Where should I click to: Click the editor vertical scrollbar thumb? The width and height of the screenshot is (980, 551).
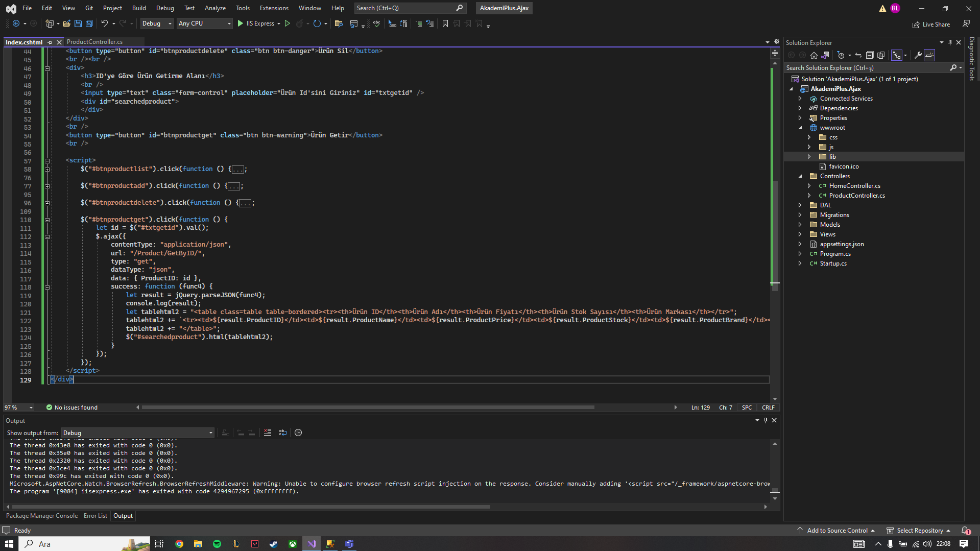775,235
